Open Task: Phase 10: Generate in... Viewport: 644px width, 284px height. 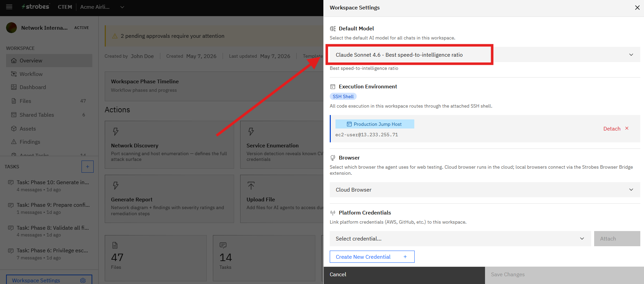(49, 186)
